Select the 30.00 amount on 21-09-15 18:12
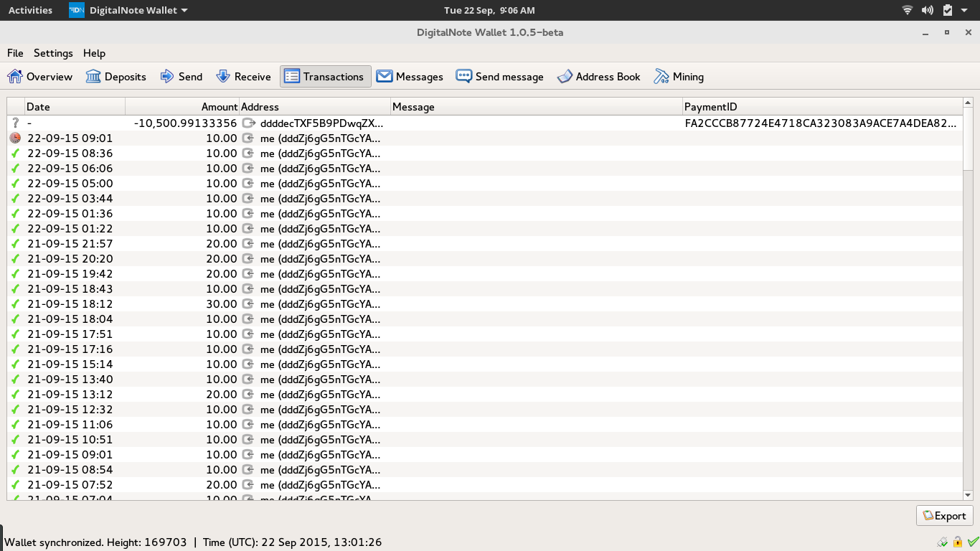Image resolution: width=980 pixels, height=551 pixels. (221, 304)
